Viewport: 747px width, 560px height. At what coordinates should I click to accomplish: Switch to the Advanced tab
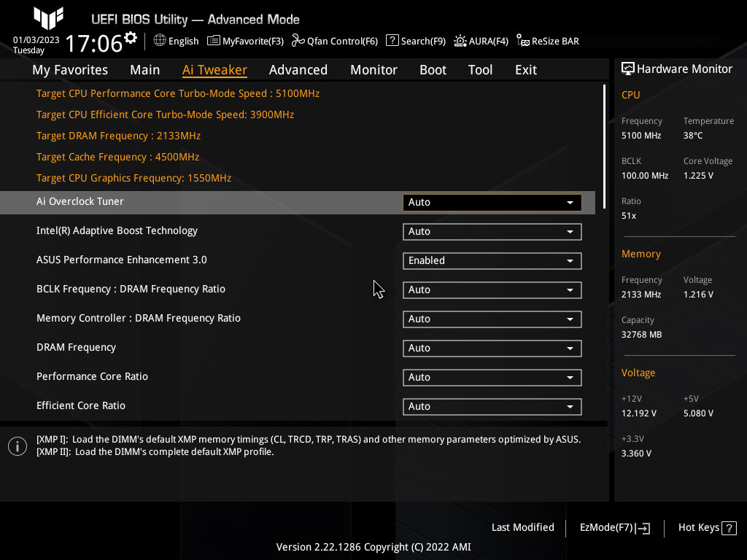(x=298, y=70)
